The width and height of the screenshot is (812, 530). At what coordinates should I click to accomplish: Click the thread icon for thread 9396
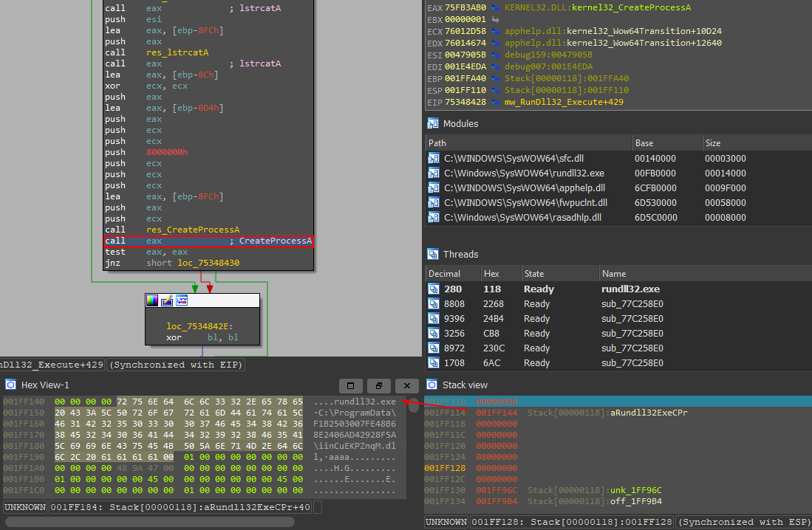click(x=434, y=319)
